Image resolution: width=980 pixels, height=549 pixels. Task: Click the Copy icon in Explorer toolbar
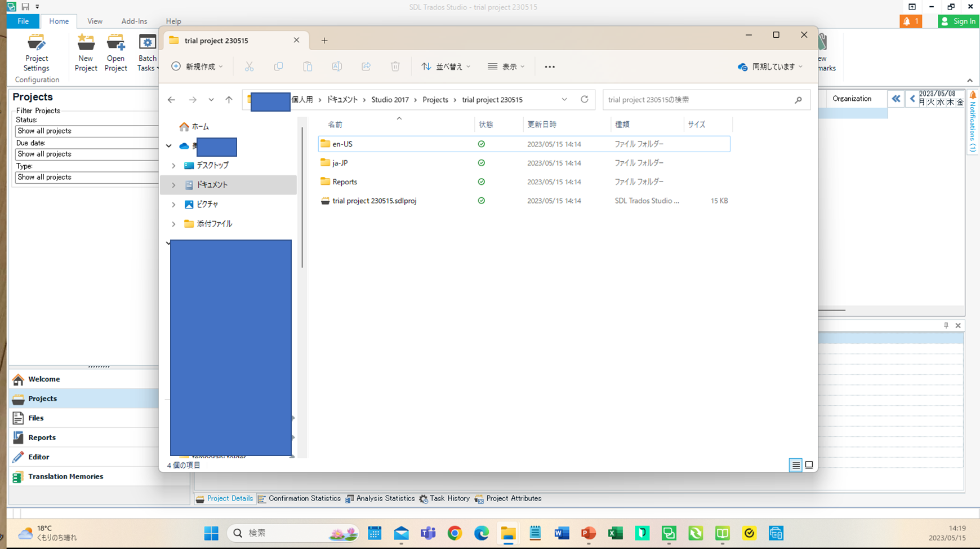pyautogui.click(x=278, y=67)
